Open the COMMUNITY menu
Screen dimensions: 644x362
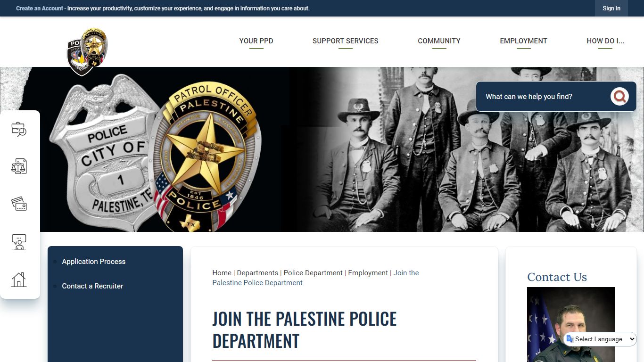(439, 41)
